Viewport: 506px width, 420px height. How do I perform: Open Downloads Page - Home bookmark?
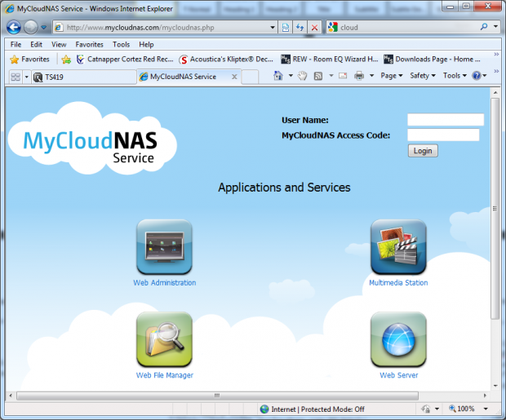click(x=432, y=60)
